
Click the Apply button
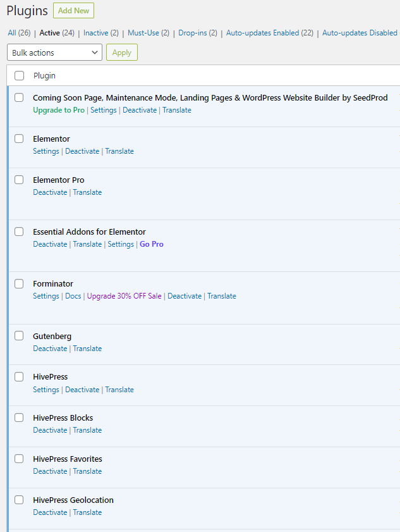[122, 53]
